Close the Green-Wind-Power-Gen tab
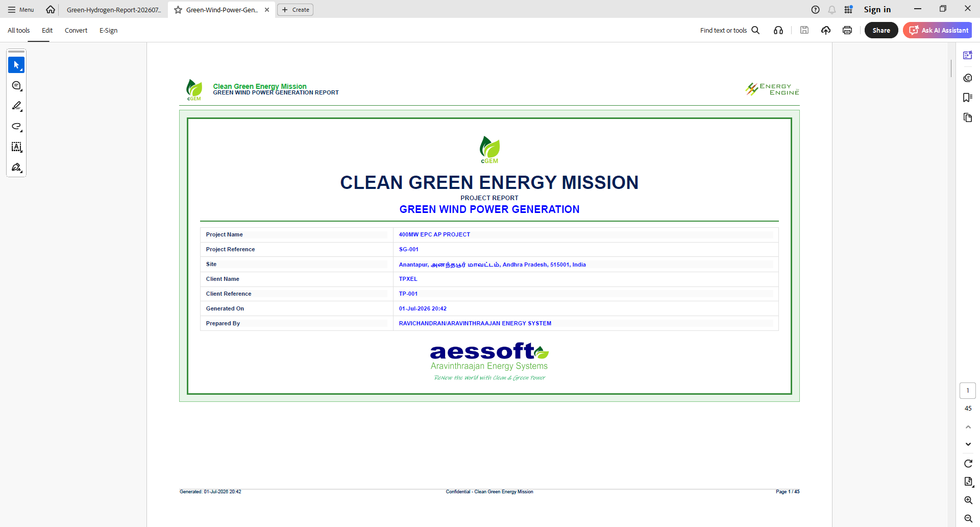This screenshot has width=980, height=527. point(267,10)
